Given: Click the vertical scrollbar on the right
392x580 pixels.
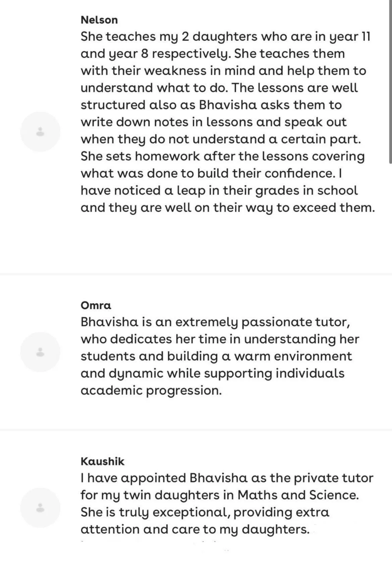Looking at the screenshot, I should 390,82.
